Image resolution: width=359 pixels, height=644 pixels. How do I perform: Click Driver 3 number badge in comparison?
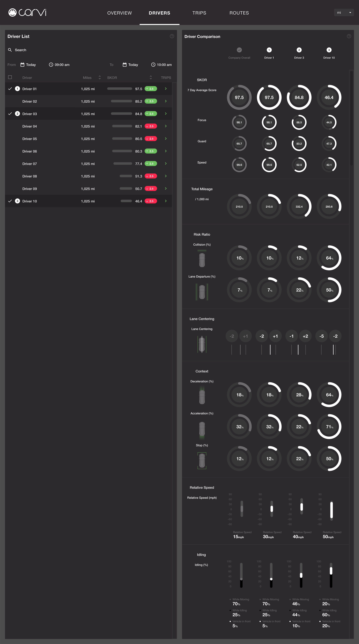[x=299, y=50]
